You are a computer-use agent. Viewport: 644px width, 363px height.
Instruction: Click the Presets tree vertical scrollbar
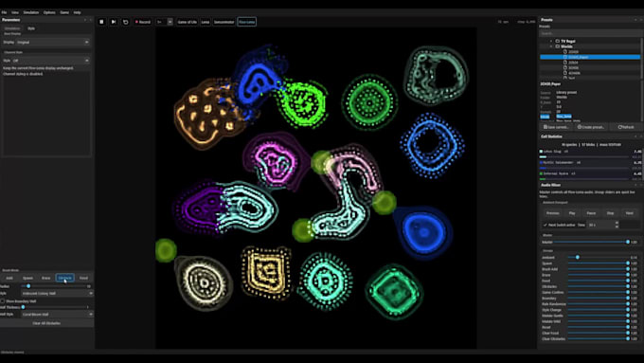pyautogui.click(x=642, y=58)
